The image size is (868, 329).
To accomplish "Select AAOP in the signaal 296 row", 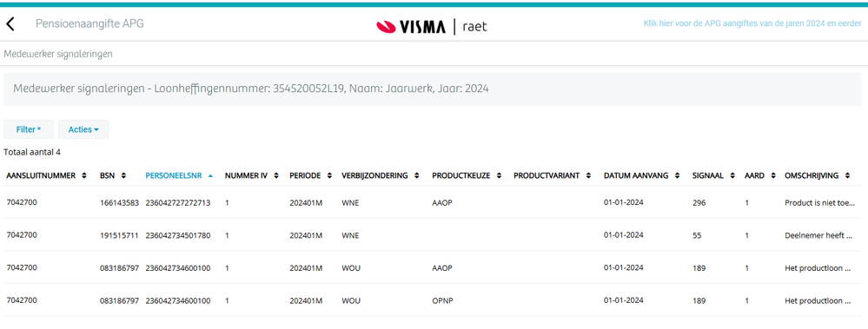I will [442, 203].
